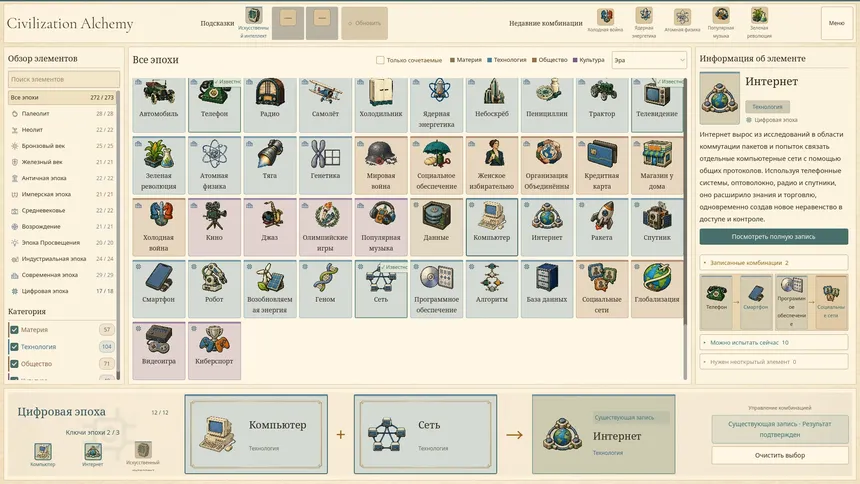Screen dimensions: 860x484
Task: Open the Эра sort dropdown
Action: tap(649, 60)
